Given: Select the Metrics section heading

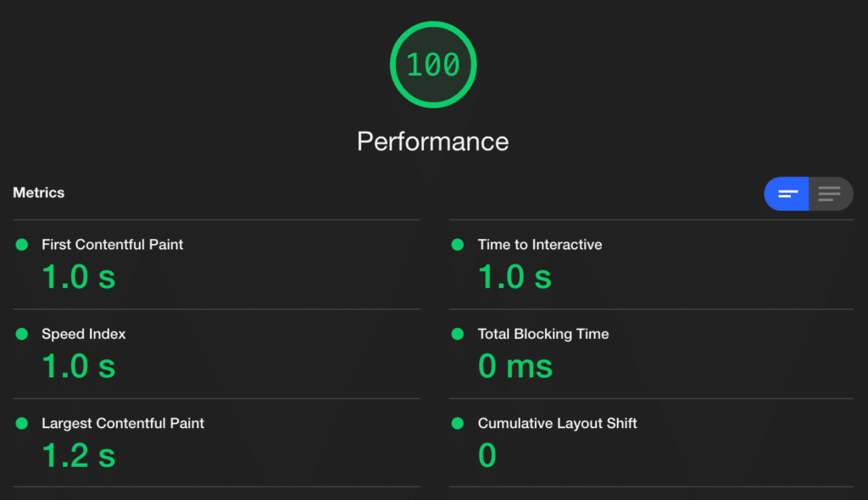Looking at the screenshot, I should click(x=38, y=192).
